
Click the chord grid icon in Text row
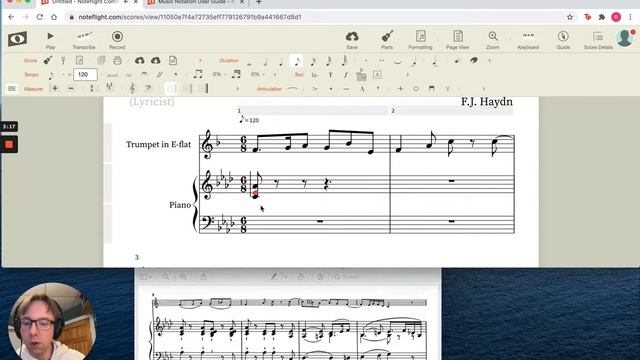point(361,75)
